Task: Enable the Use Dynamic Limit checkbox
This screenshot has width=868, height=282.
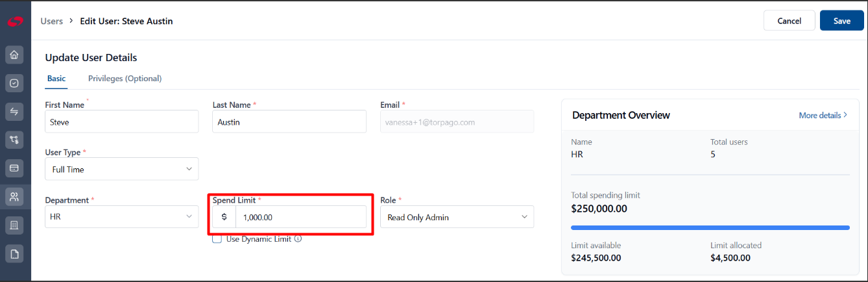Action: tap(217, 239)
